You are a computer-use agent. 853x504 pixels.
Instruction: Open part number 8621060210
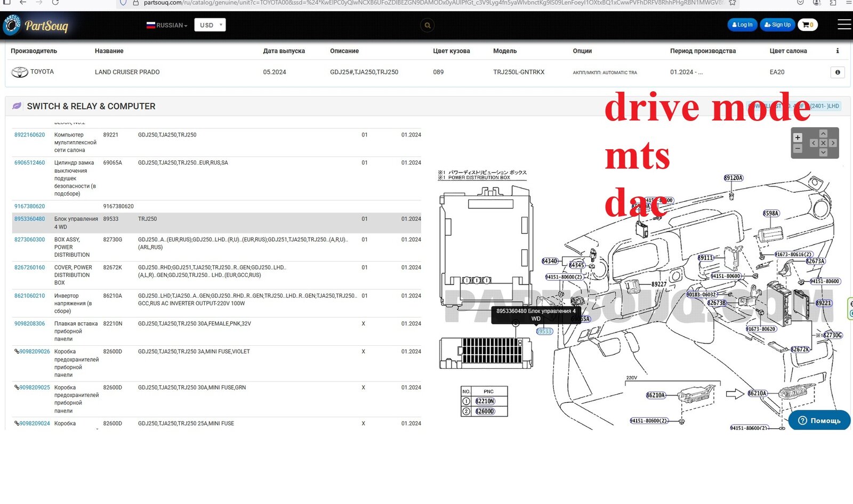point(29,296)
